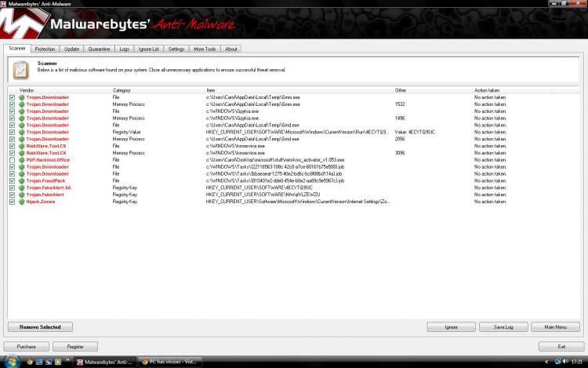The image size is (588, 368).
Task: Switch to the Logs tab
Action: (124, 49)
